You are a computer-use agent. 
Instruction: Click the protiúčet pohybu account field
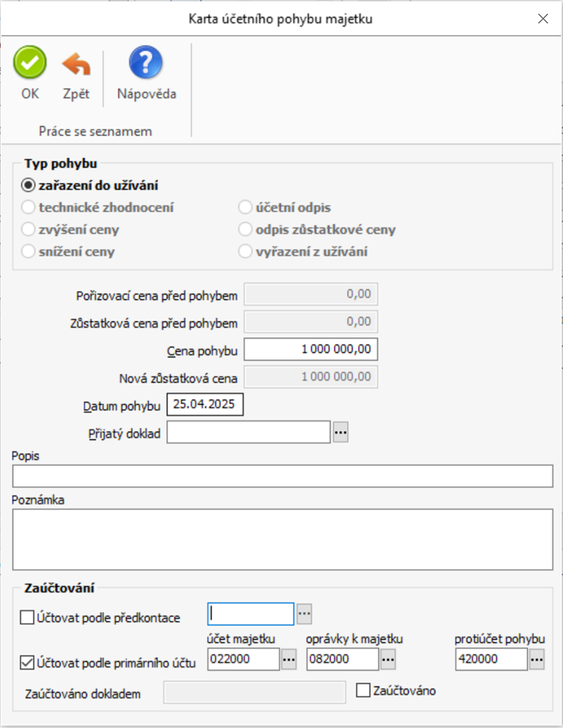(x=490, y=659)
